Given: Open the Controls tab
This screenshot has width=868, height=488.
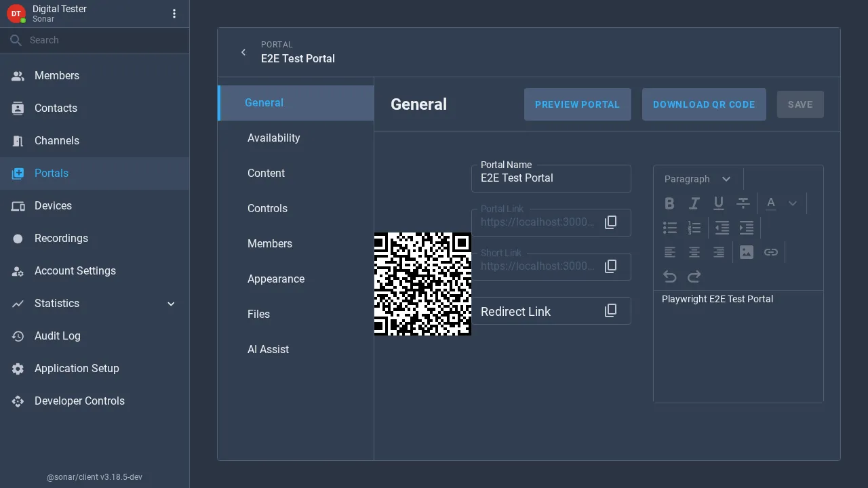Looking at the screenshot, I should [296, 209].
